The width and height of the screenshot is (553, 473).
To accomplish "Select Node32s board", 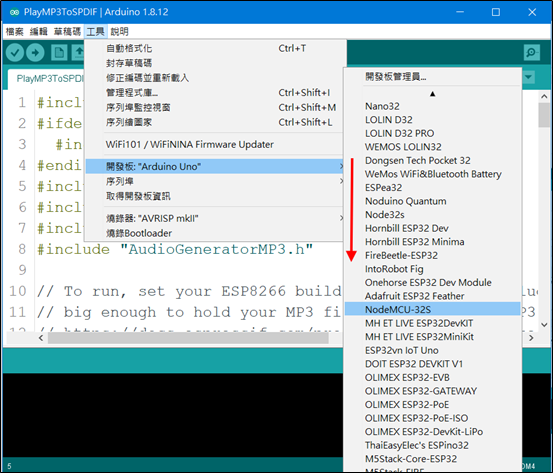I will click(x=433, y=215).
